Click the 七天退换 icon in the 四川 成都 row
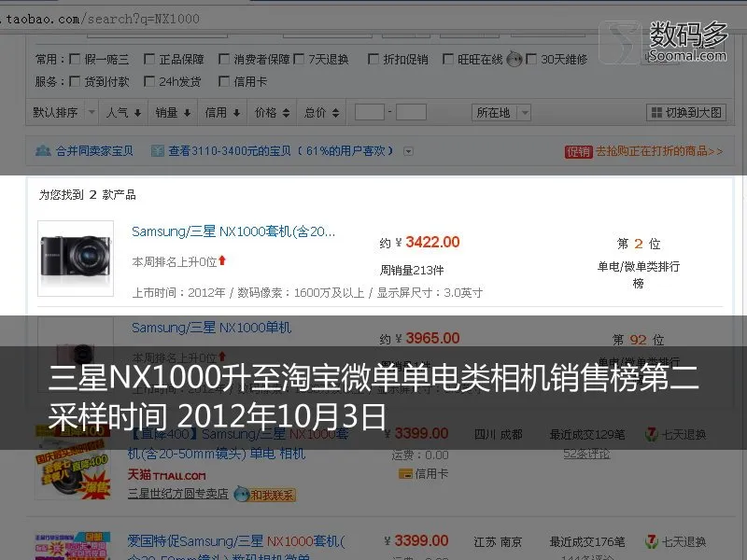 (651, 434)
